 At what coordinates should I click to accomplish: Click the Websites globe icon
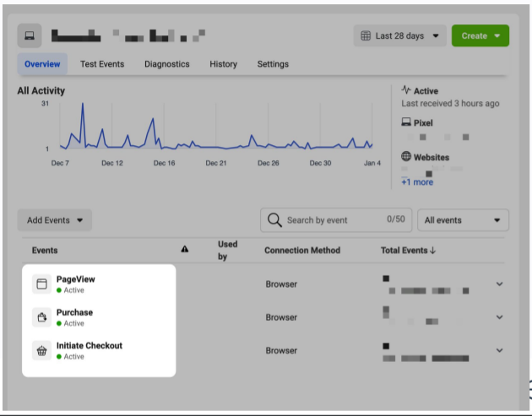coord(406,156)
